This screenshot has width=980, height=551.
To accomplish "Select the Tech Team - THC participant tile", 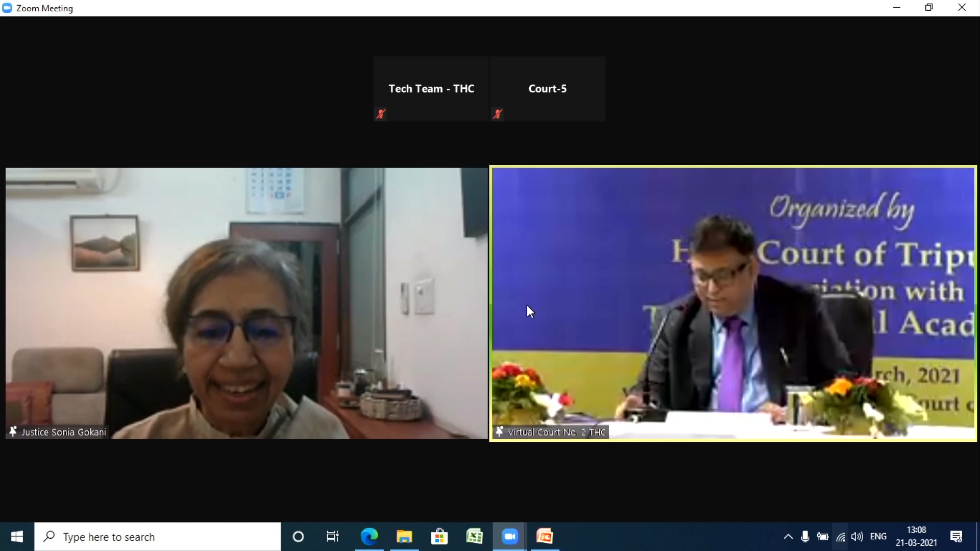I will pyautogui.click(x=431, y=89).
